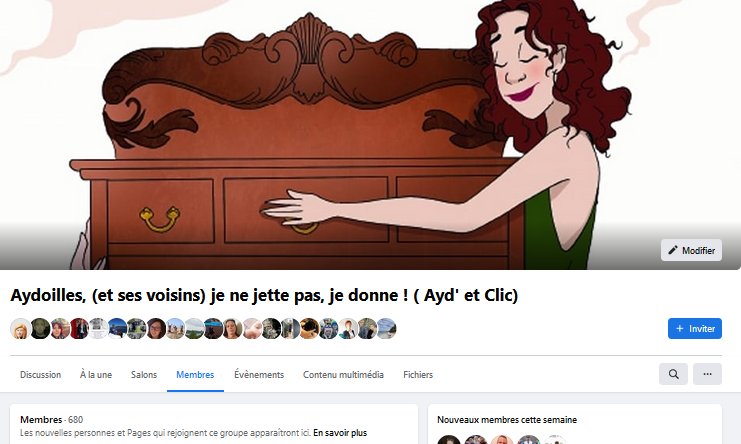
Task: Click the group title Aydoilles je donne
Action: coord(264,295)
